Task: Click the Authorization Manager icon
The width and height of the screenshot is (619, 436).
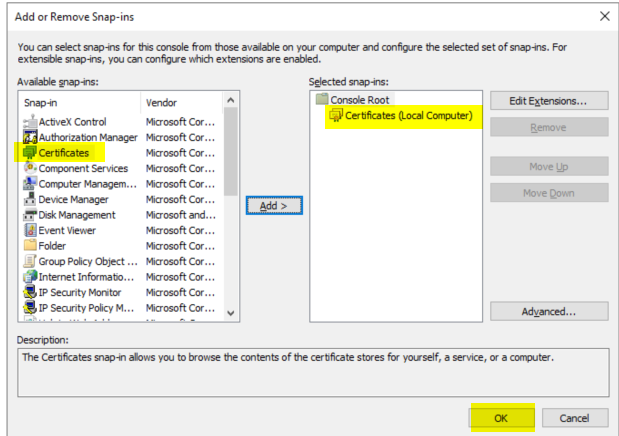Action: tap(30, 137)
